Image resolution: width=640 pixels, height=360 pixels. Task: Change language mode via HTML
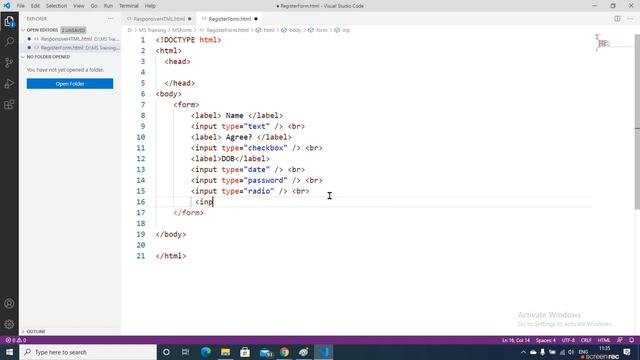(604, 340)
